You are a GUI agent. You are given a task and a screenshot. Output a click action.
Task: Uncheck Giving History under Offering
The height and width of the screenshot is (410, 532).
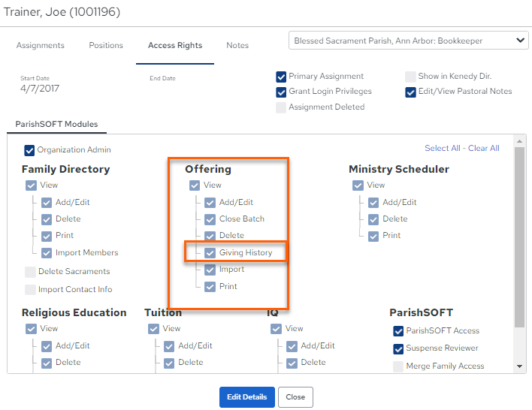(x=210, y=252)
